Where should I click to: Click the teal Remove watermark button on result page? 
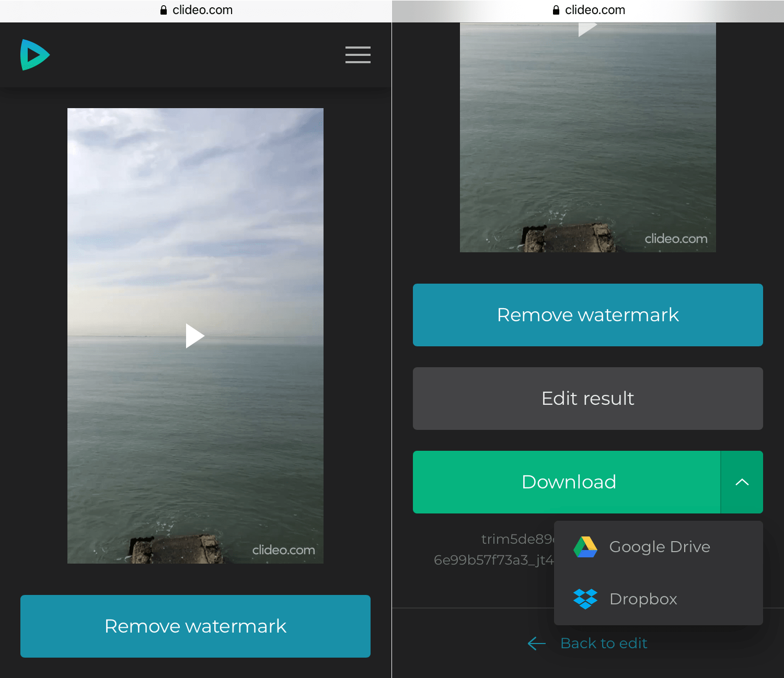pos(587,315)
